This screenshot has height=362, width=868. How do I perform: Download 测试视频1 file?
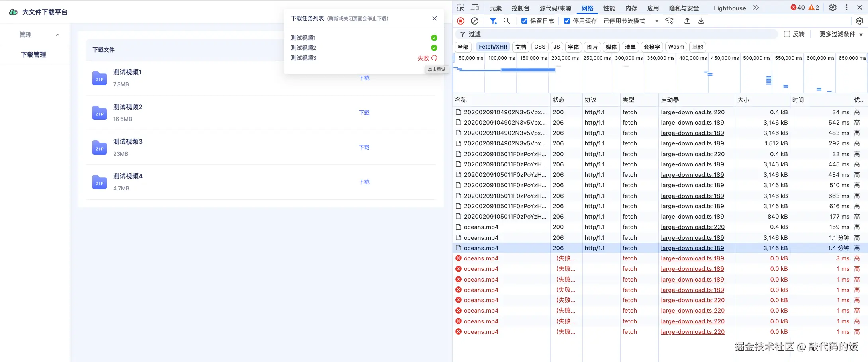[364, 78]
